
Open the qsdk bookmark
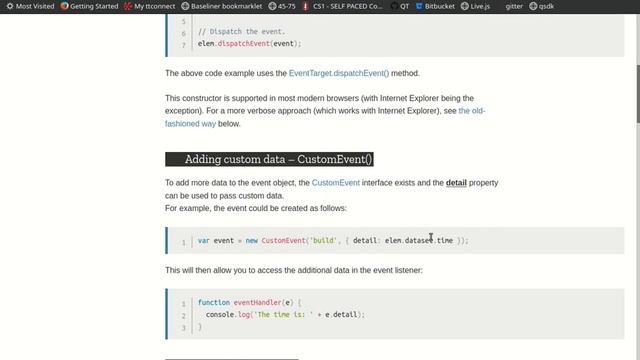point(542,6)
